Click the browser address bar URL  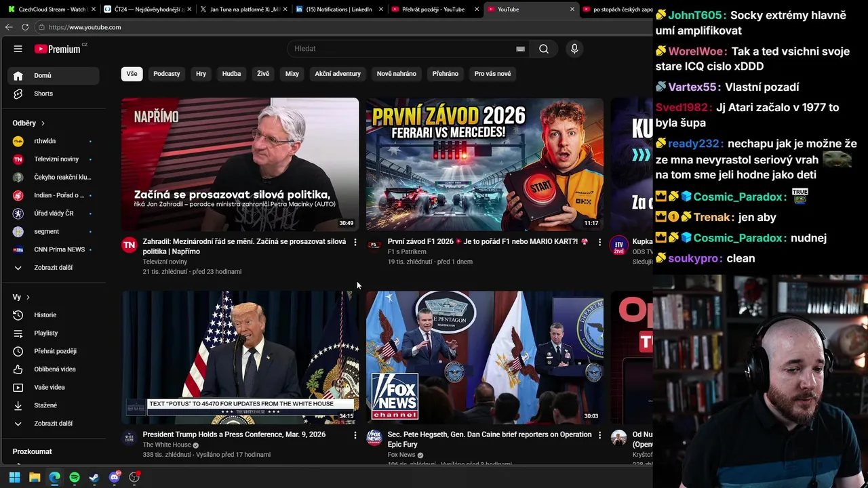tap(85, 27)
